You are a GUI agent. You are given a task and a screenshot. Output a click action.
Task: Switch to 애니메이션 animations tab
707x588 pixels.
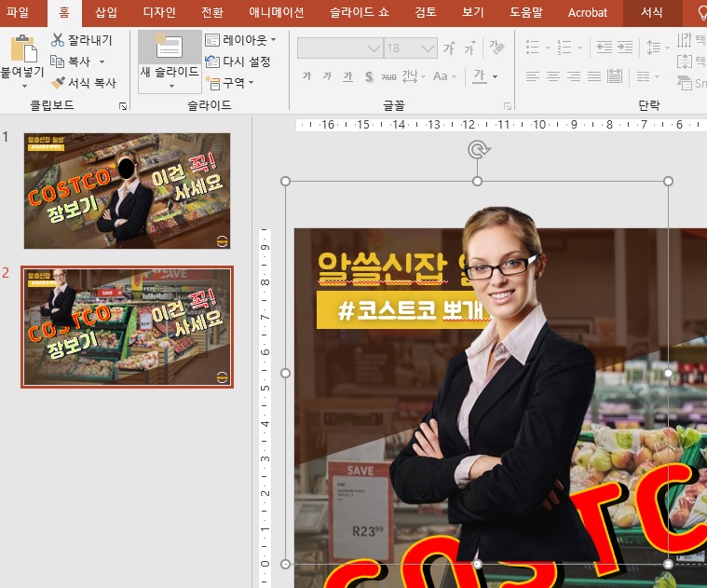[277, 12]
